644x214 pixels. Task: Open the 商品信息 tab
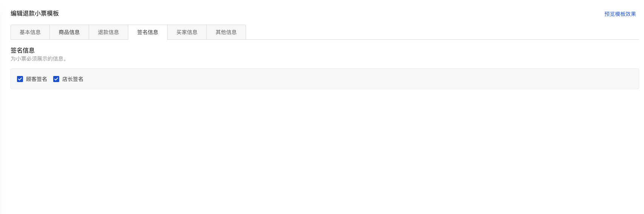[69, 32]
